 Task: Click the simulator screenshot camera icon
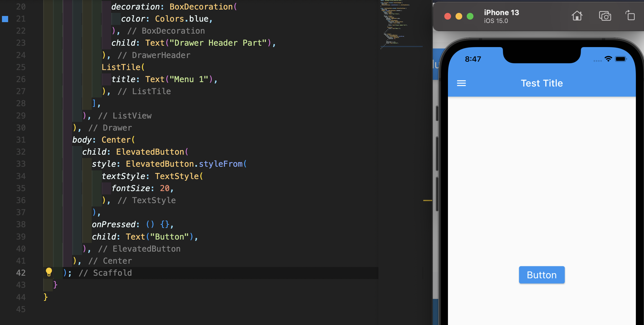[x=605, y=16]
